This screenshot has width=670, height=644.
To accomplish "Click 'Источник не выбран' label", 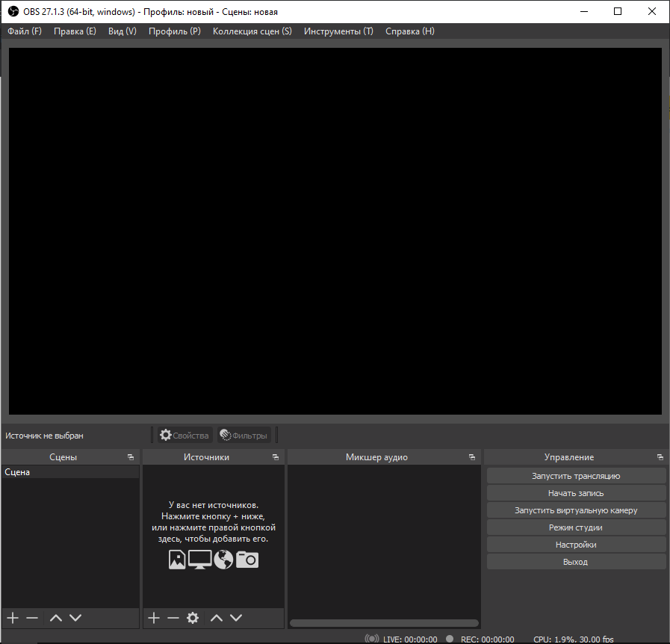I will pyautogui.click(x=44, y=436).
